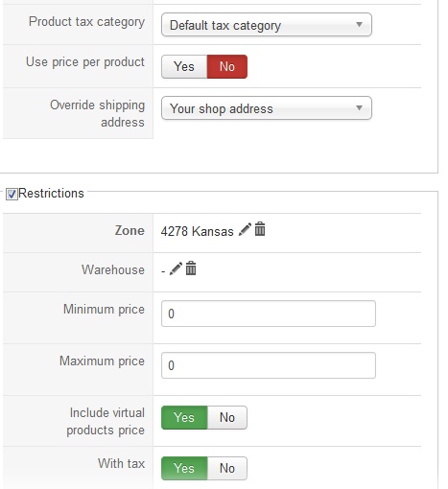The width and height of the screenshot is (448, 489).
Task: Click the Restrictions section label
Action: point(51,194)
